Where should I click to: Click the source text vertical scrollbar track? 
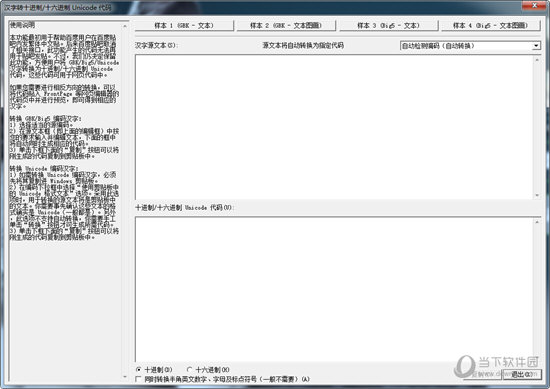click(x=537, y=128)
